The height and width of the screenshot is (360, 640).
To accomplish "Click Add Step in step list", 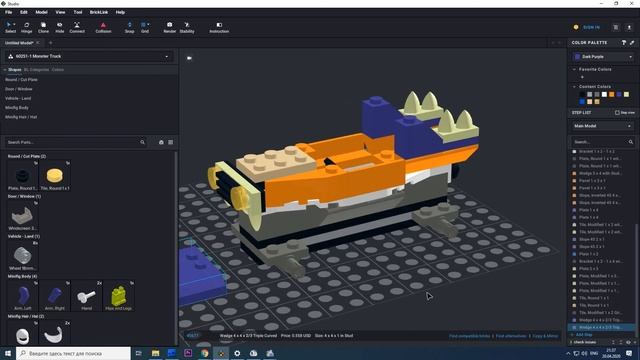I will click(584, 335).
